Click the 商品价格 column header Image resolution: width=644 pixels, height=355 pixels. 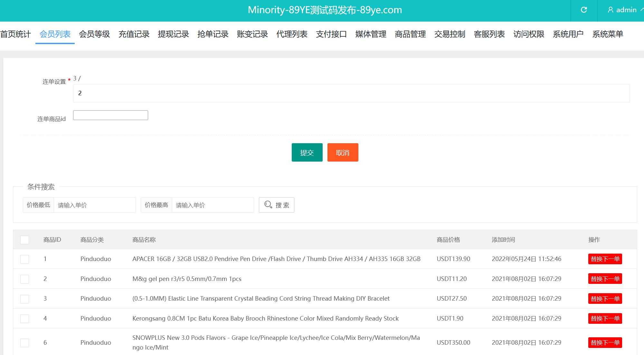[448, 240]
